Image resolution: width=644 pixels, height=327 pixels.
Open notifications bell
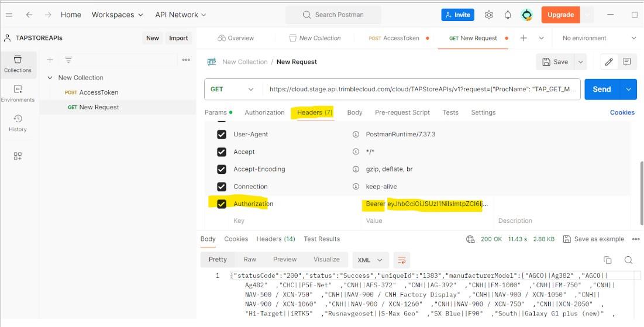(x=508, y=15)
